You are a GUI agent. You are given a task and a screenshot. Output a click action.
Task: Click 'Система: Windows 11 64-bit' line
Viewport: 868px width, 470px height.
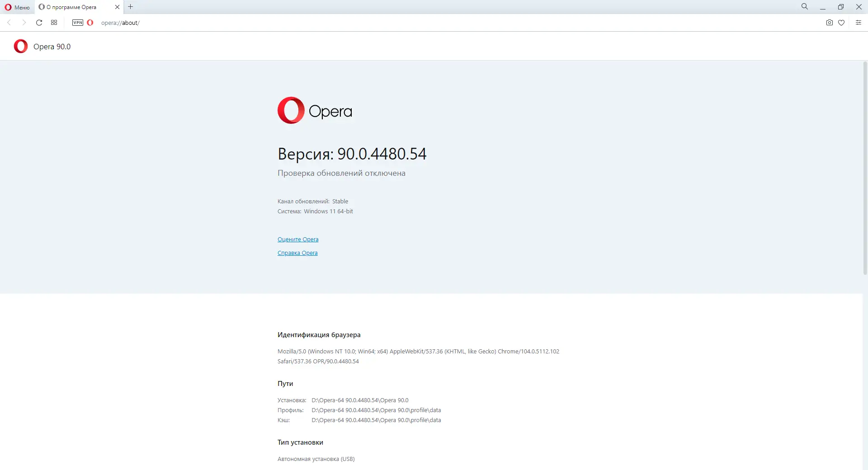point(315,211)
